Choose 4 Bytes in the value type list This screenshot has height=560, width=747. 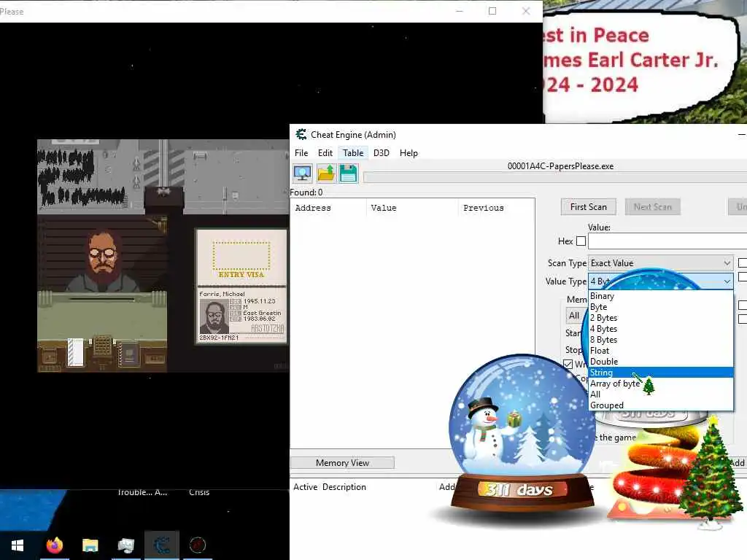pos(661,329)
